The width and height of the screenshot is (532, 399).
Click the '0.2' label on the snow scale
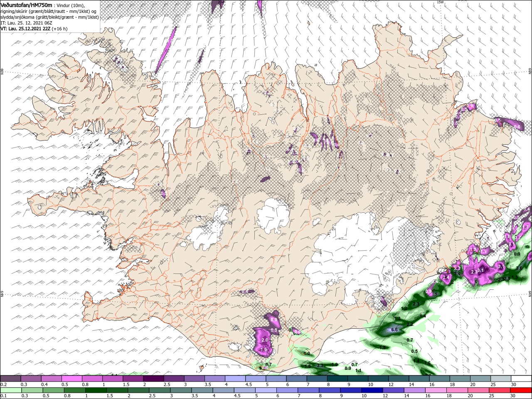pyautogui.click(x=3, y=384)
